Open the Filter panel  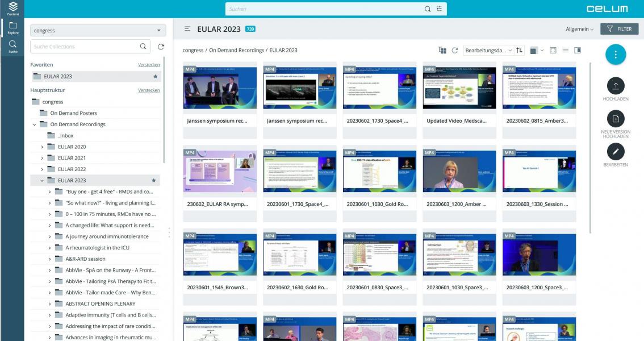619,29
